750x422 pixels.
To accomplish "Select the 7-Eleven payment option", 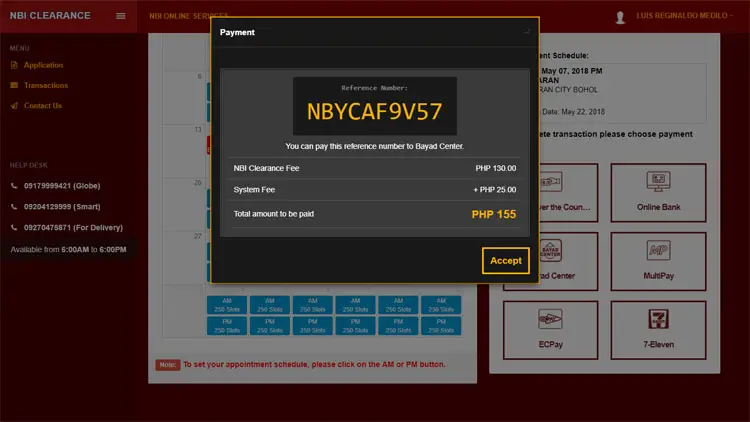I will pyautogui.click(x=658, y=330).
